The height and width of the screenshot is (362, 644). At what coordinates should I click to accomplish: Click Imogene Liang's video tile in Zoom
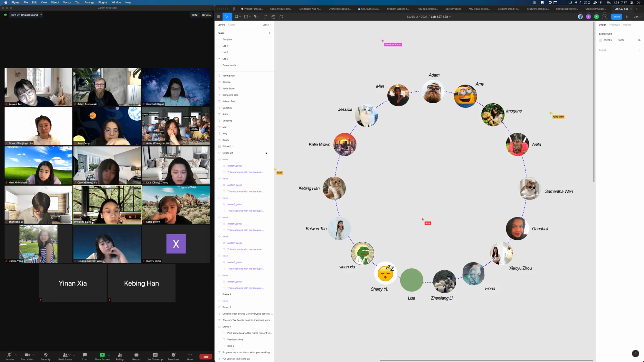(107, 205)
